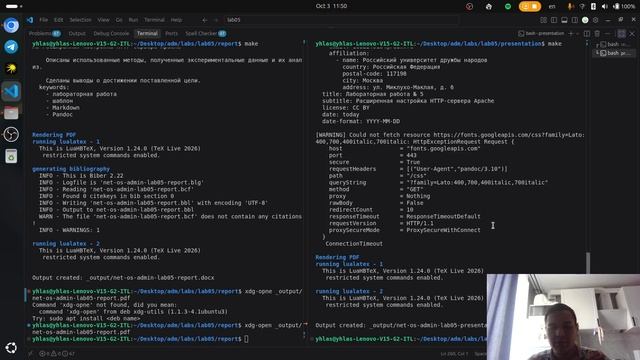Open the File menu
Image resolution: width=640 pixels, height=360 pixels.
pyautogui.click(x=43, y=20)
